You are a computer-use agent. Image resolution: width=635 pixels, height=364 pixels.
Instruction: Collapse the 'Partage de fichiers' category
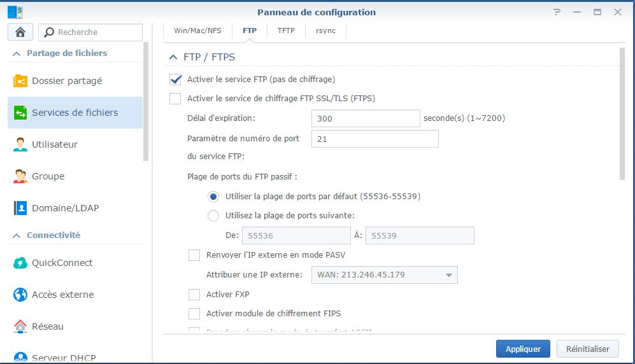[17, 53]
